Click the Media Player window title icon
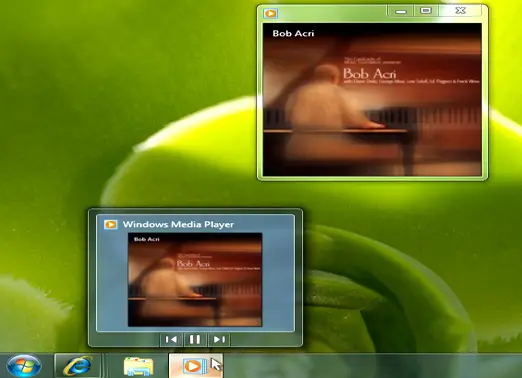The width and height of the screenshot is (522, 378). [x=270, y=13]
